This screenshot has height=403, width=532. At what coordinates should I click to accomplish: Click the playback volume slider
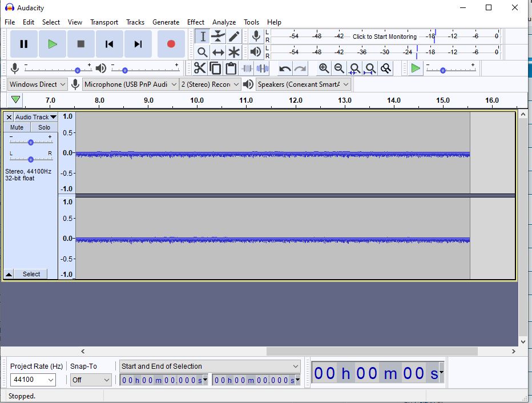pyautogui.click(x=145, y=70)
